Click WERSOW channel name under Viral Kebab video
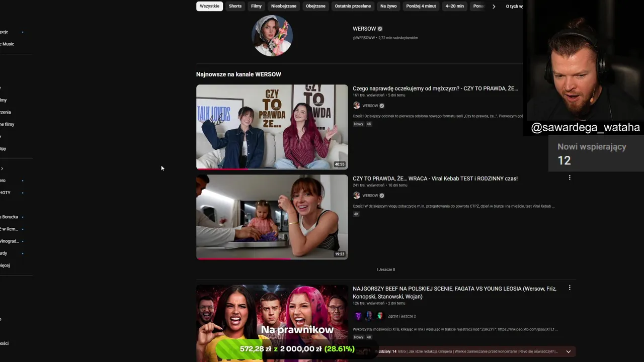This screenshot has height=362, width=644. (370, 196)
